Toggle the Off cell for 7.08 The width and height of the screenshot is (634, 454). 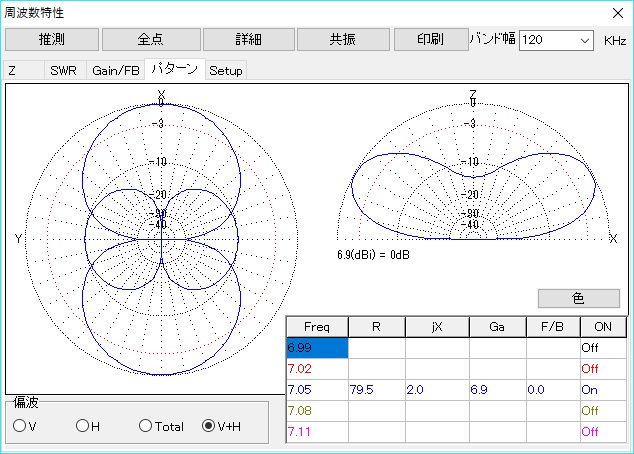click(603, 411)
